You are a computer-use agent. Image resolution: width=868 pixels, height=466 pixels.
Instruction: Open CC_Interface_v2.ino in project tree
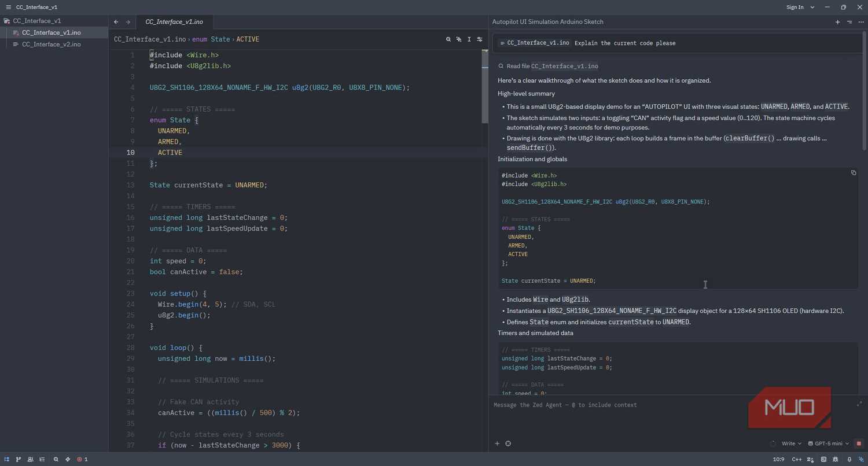tap(51, 44)
